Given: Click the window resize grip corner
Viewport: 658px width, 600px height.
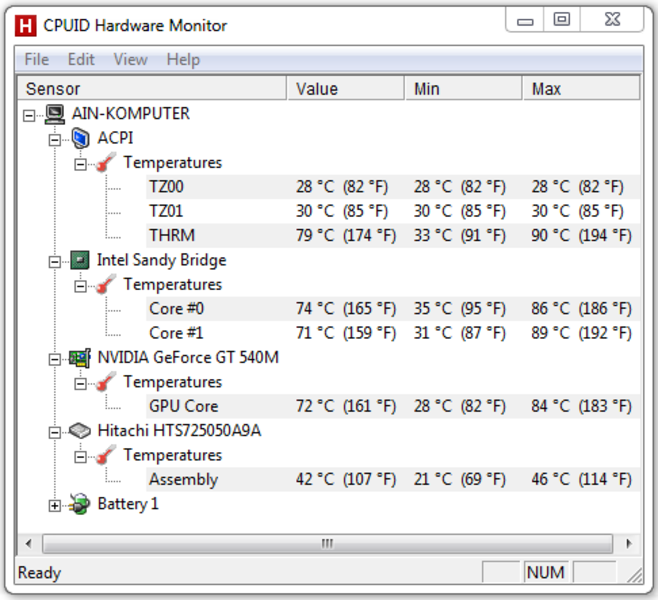Looking at the screenshot, I should pyautogui.click(x=634, y=576).
